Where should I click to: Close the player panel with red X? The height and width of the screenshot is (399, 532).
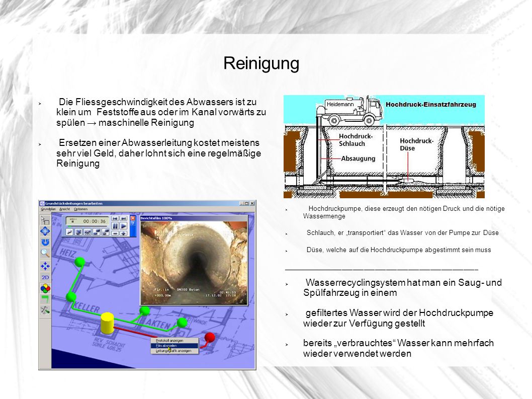point(133,218)
